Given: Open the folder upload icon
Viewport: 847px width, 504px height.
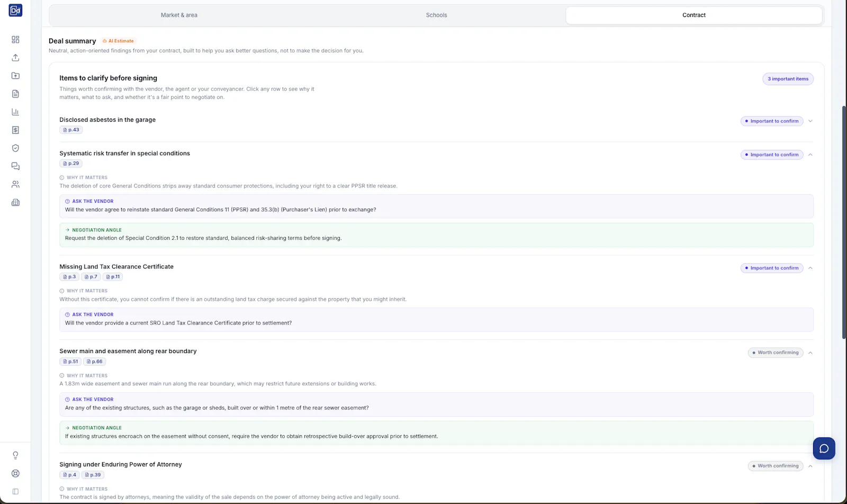Looking at the screenshot, I should [x=15, y=76].
